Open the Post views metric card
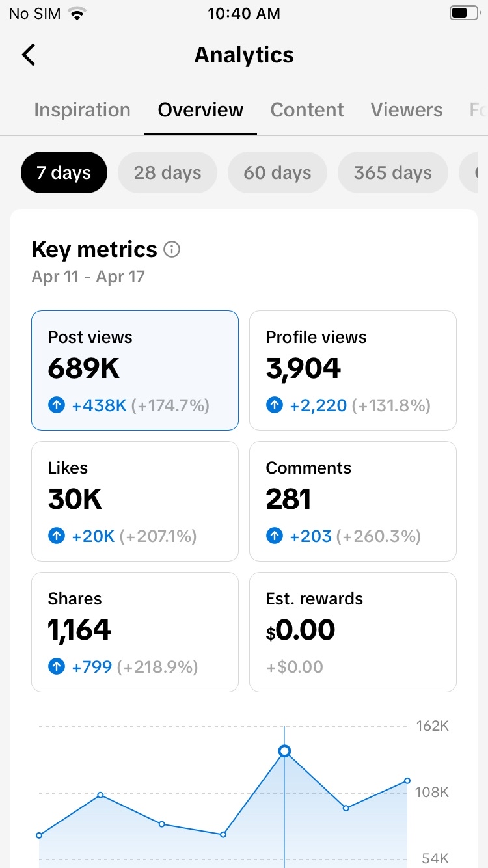488x868 pixels. [135, 370]
